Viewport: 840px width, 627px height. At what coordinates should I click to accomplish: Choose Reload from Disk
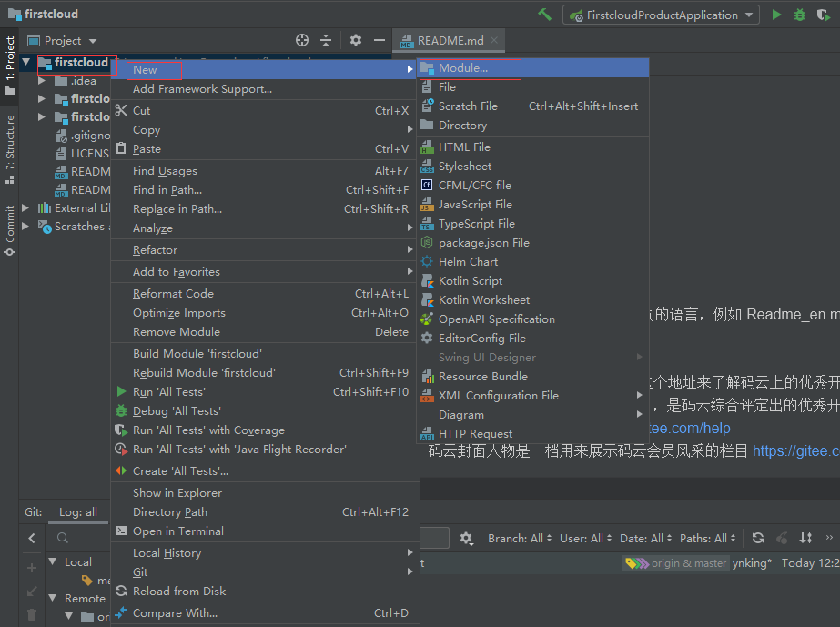point(265,592)
